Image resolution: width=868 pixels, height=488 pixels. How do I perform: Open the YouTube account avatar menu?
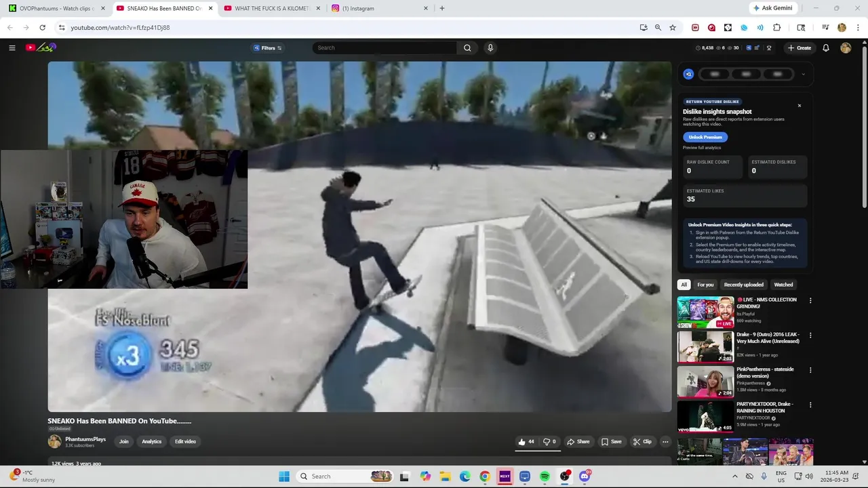pyautogui.click(x=846, y=48)
